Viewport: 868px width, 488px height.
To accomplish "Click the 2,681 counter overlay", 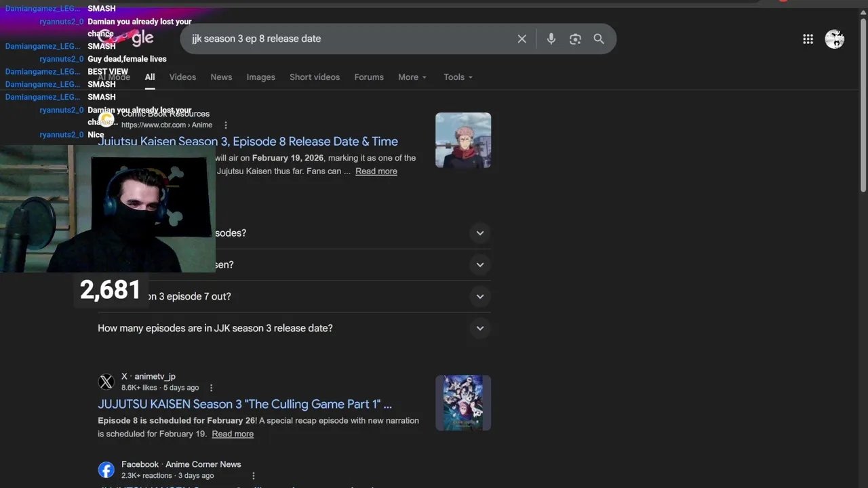I will [x=110, y=290].
